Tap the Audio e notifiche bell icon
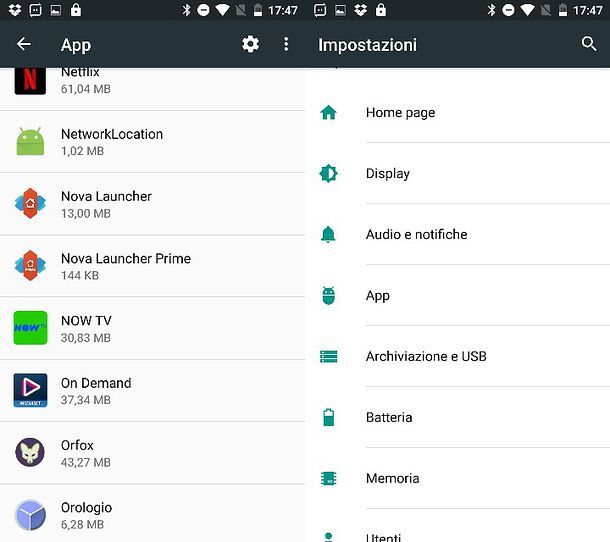This screenshot has width=610, height=542. [328, 234]
